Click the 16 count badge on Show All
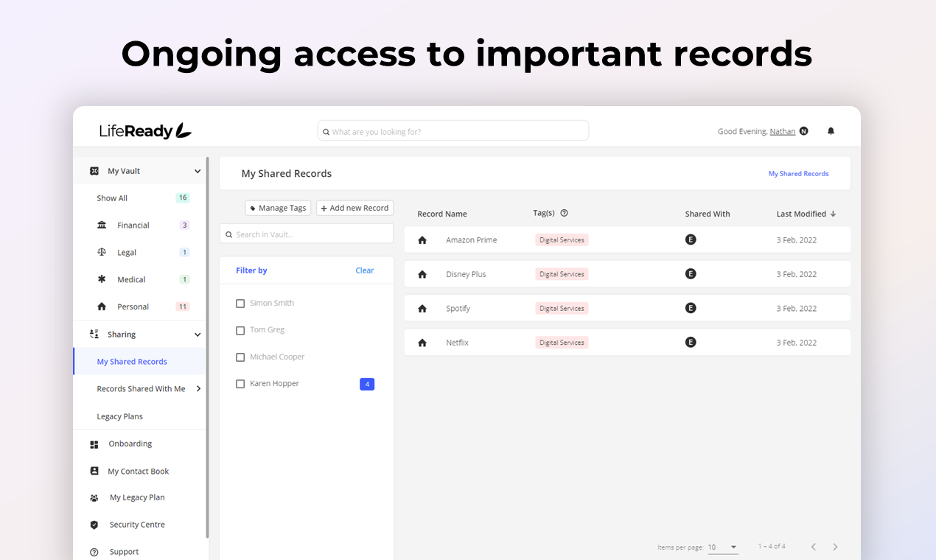This screenshot has height=560, width=936. click(183, 197)
